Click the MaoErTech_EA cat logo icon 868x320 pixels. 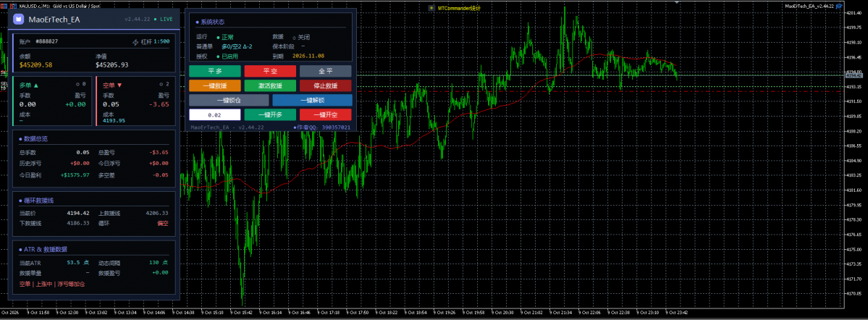tap(18, 20)
